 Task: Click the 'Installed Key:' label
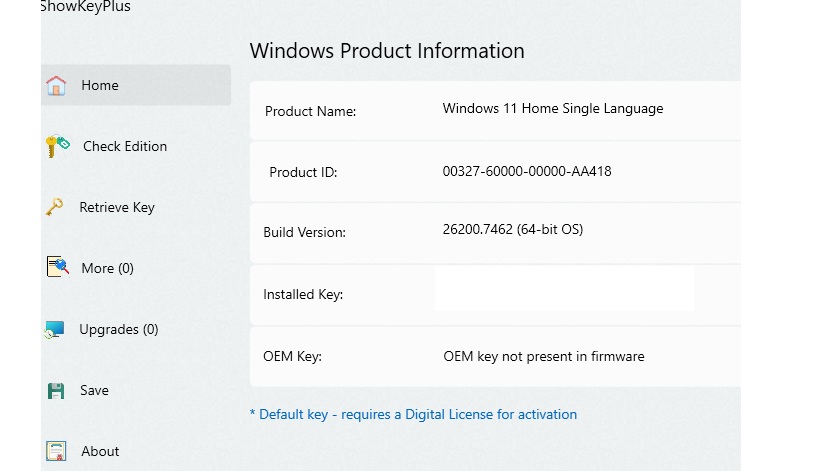click(303, 295)
